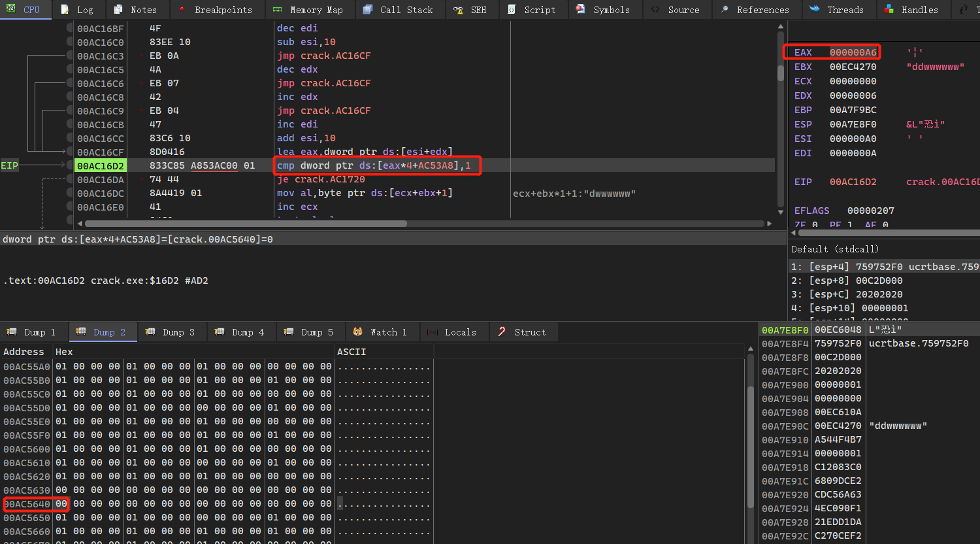
Task: Click the Symbols tab icon
Action: click(581, 10)
